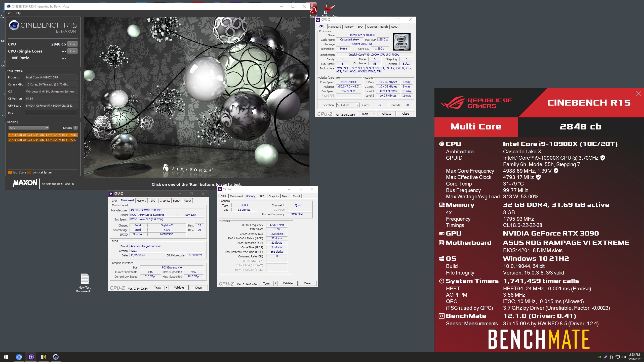The height and width of the screenshot is (362, 644).
Task: Click the GFX Board RTX 3090 field
Action: pyautogui.click(x=51, y=106)
